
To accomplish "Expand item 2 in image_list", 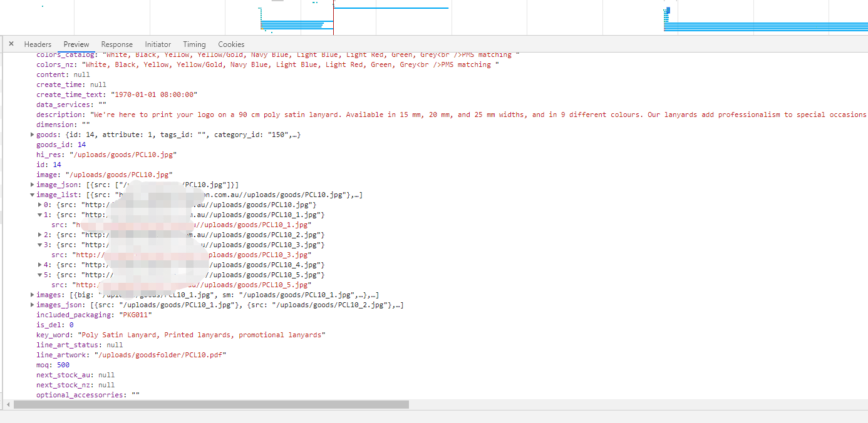I will tap(40, 234).
